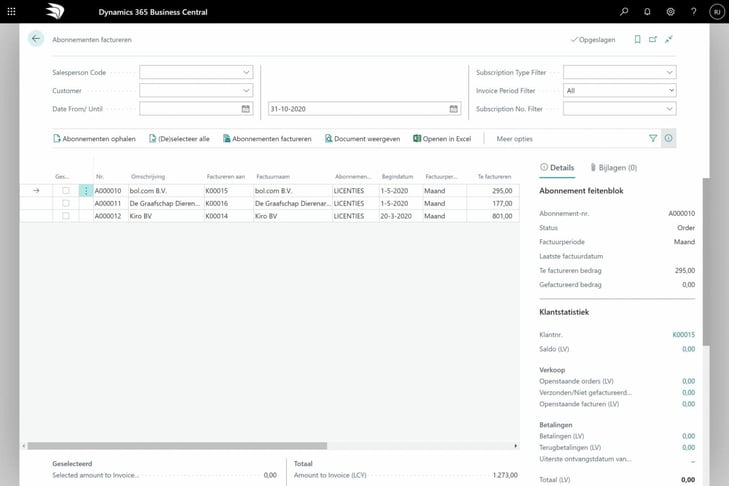Select cell 20-3-2020 in Begindatum
The width and height of the screenshot is (729, 486).
401,216
